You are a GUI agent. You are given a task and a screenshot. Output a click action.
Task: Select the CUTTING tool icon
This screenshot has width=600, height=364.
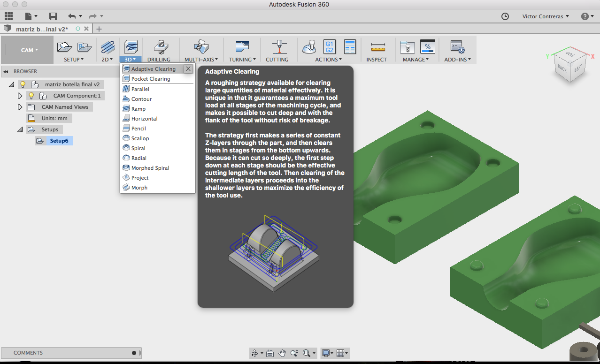click(279, 47)
